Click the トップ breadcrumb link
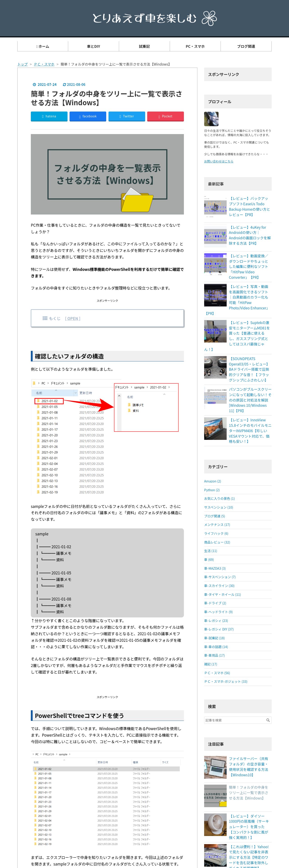289x868 pixels. [23, 64]
